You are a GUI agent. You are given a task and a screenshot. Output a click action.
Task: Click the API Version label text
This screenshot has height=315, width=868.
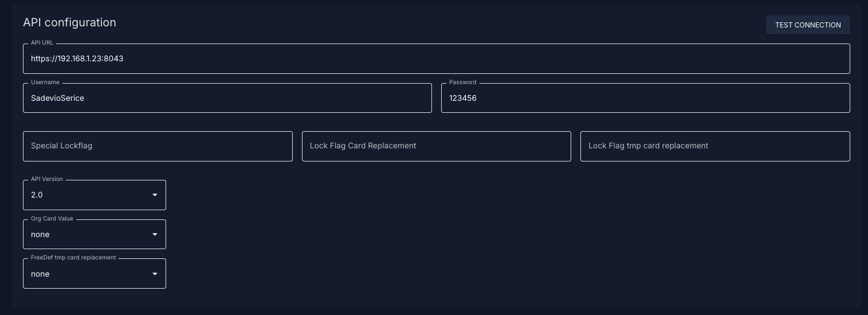coord(47,179)
